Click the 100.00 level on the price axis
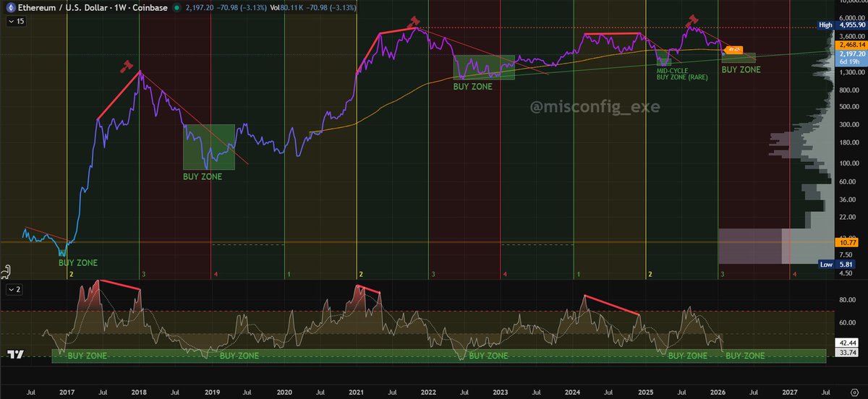Viewport: 868px width, 399px height. pos(849,163)
